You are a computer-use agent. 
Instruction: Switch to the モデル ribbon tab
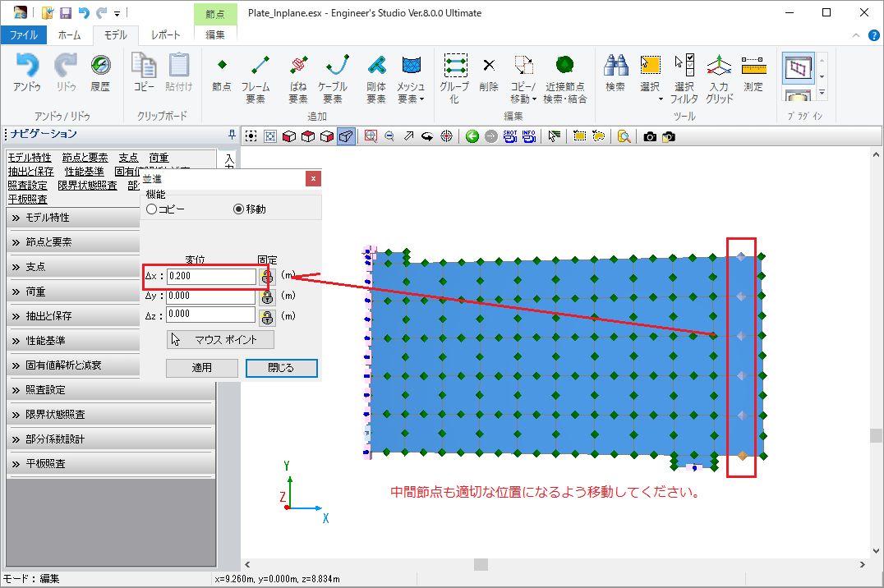click(116, 35)
